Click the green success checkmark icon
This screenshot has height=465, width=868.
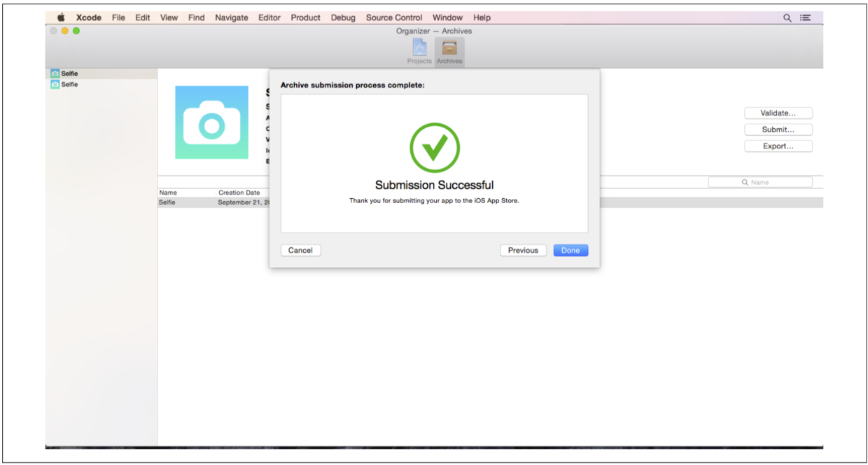(x=434, y=147)
